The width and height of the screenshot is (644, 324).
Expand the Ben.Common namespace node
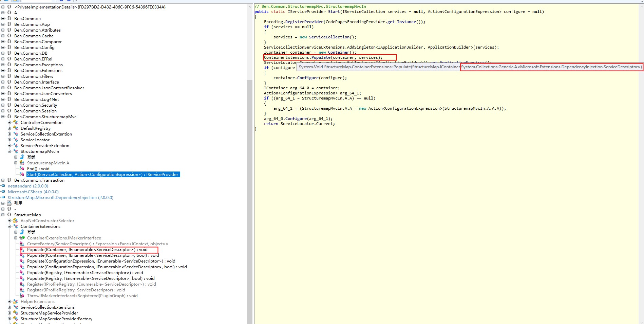[3, 18]
